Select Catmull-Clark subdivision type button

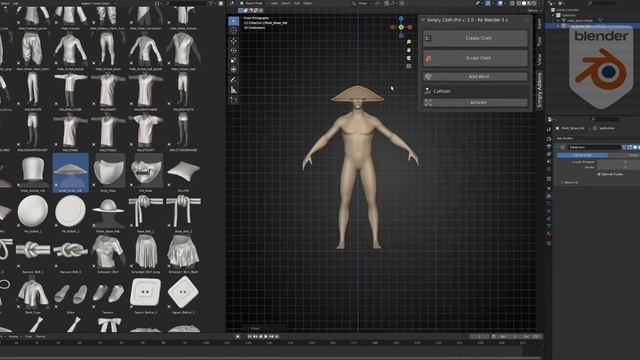(x=582, y=155)
